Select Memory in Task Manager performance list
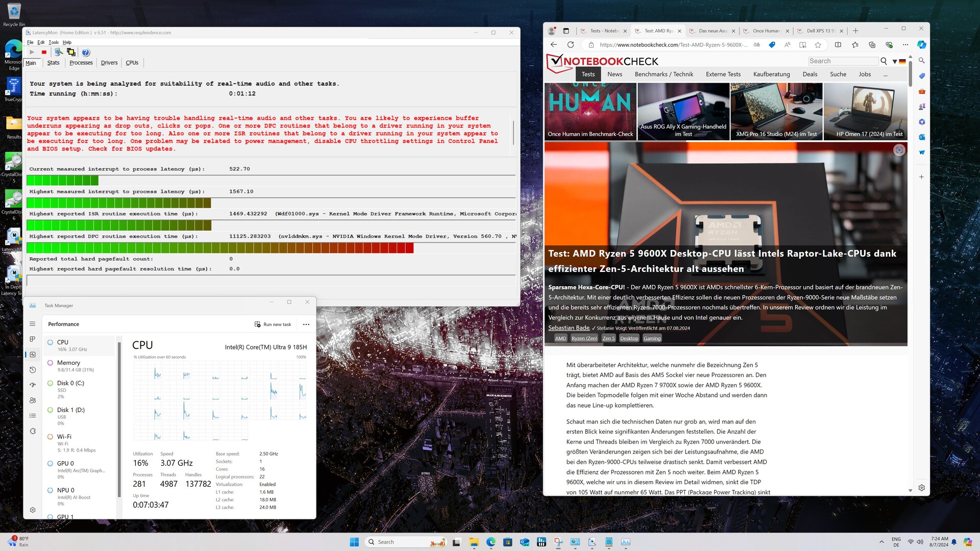The height and width of the screenshot is (551, 980). [x=80, y=365]
